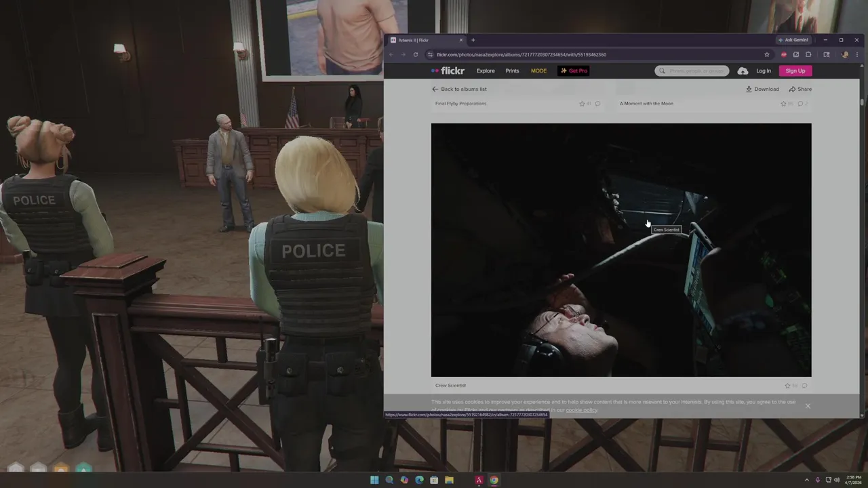Select the Artemis II Flickr tab

point(426,40)
